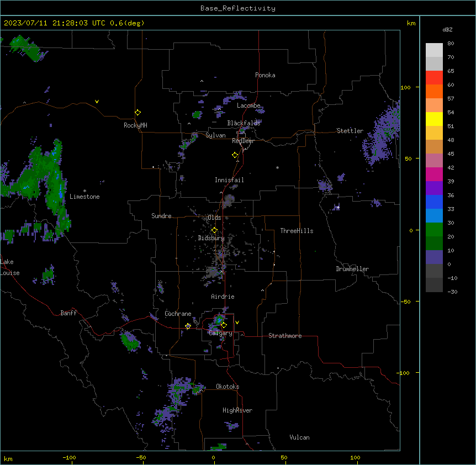Click the red 60–65 dBZ legend swatch

[x=434, y=78]
